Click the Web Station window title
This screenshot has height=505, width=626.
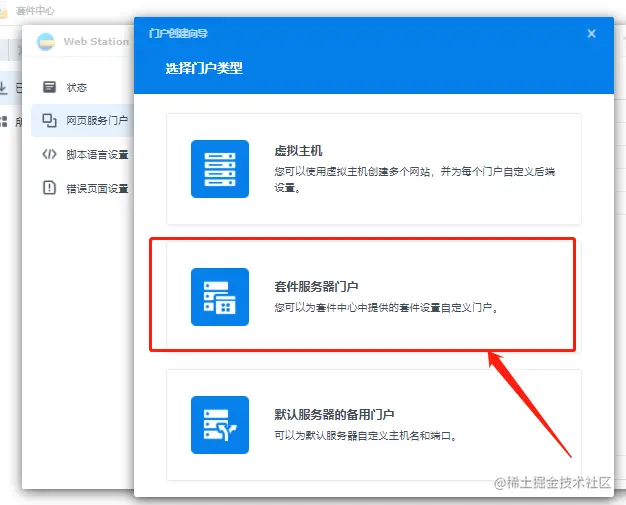(96, 42)
